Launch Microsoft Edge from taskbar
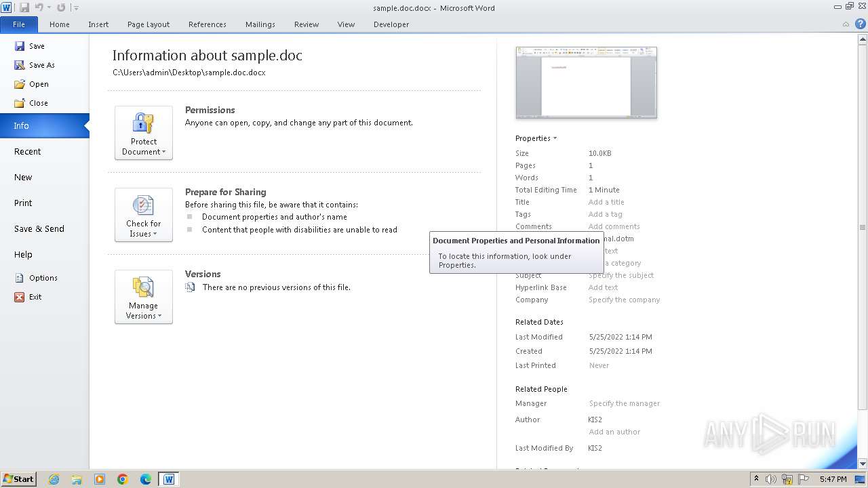 (146, 479)
